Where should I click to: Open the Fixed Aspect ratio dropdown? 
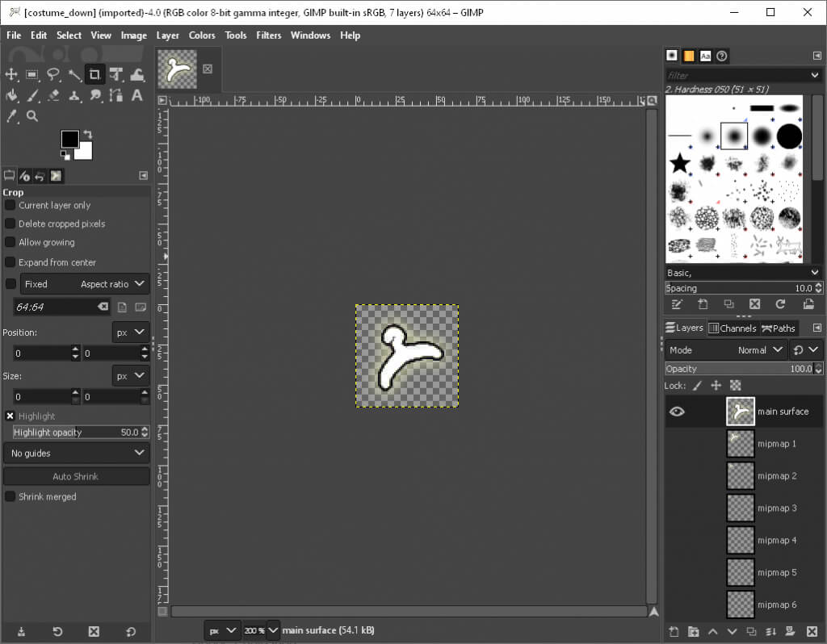(84, 284)
